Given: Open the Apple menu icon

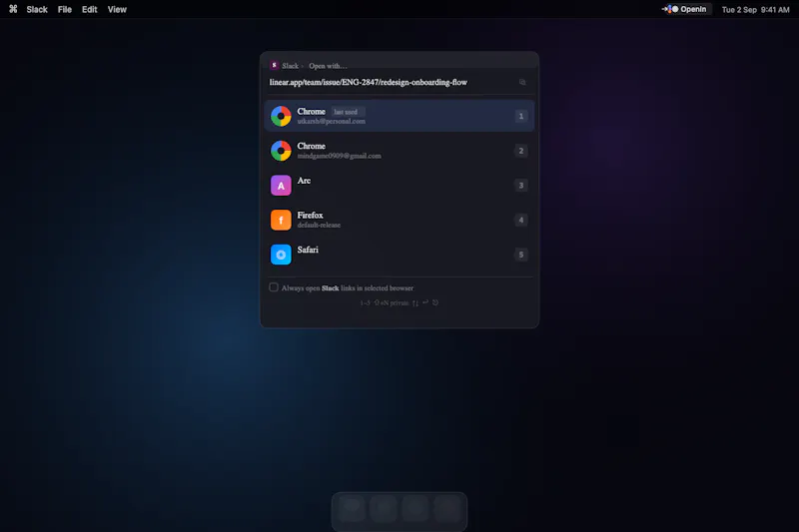Looking at the screenshot, I should pos(13,9).
